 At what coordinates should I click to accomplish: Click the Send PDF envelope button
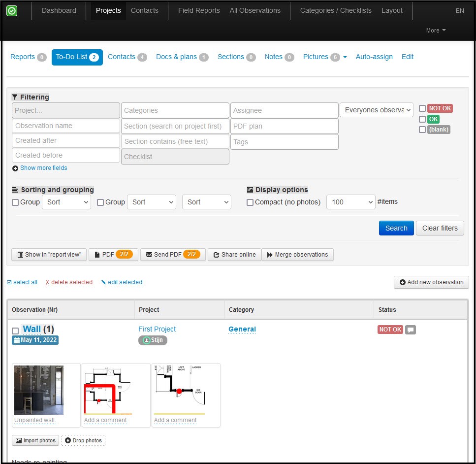(173, 255)
